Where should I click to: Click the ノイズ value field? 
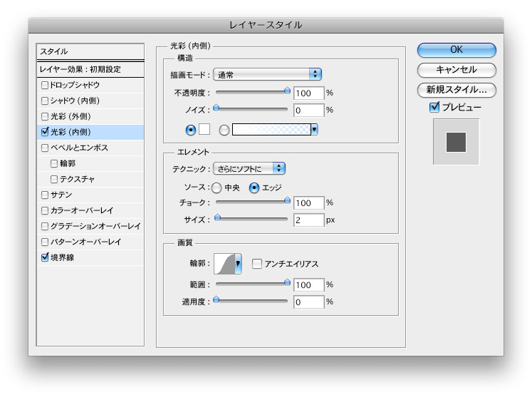(x=309, y=111)
